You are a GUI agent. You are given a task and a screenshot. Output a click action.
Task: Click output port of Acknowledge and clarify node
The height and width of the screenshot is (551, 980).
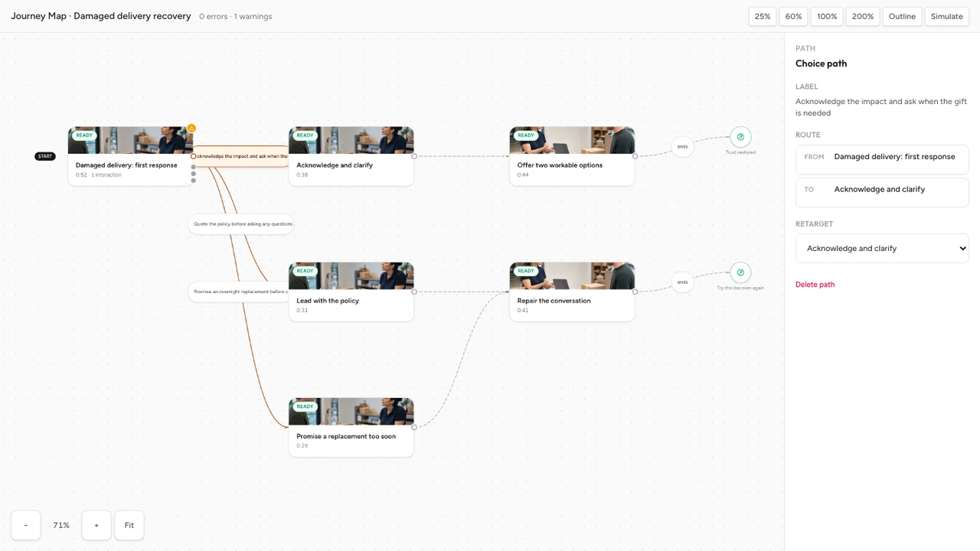coord(414,156)
